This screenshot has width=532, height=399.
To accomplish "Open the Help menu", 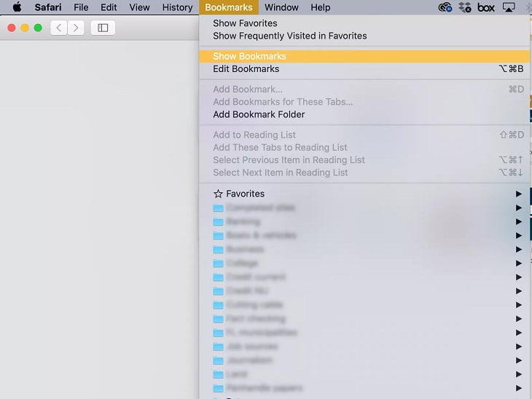I will (320, 7).
